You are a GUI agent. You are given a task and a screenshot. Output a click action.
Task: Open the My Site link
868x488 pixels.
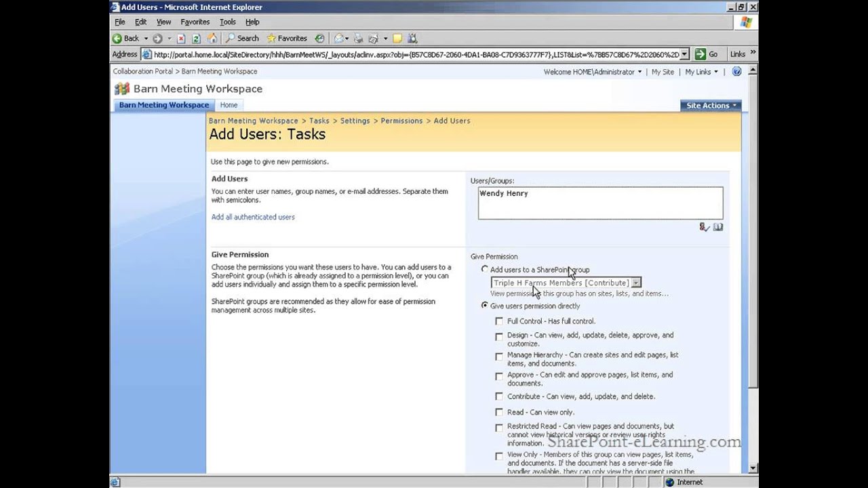(663, 72)
